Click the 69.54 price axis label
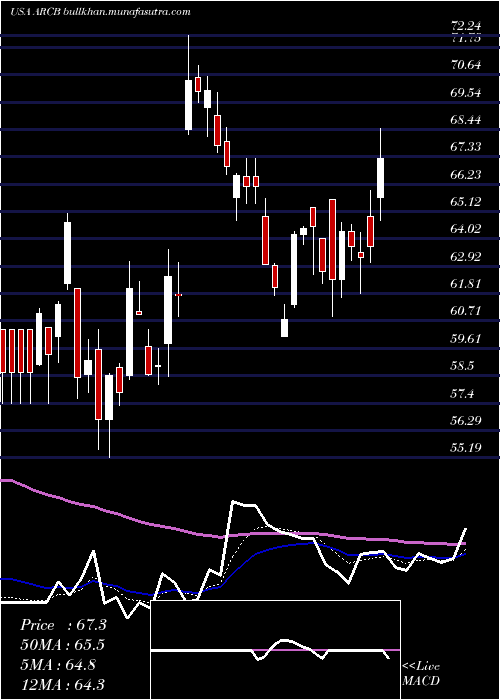The image size is (500, 700). point(466,93)
